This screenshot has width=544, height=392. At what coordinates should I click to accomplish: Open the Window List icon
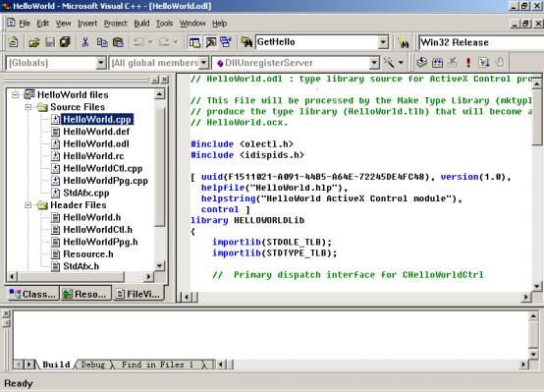226,42
